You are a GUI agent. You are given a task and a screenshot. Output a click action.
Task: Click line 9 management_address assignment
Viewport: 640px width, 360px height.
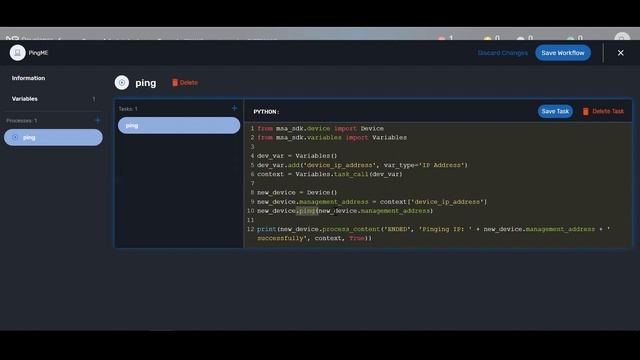(x=372, y=202)
